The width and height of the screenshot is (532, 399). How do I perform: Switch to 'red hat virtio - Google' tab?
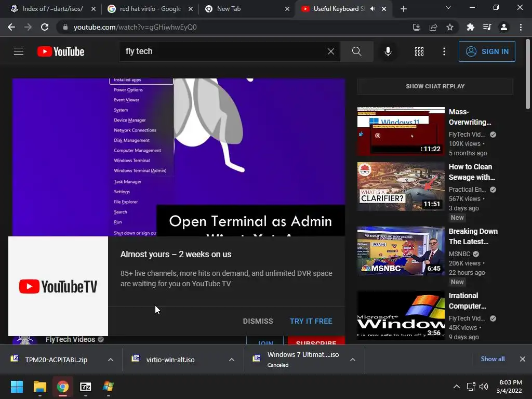(x=149, y=9)
